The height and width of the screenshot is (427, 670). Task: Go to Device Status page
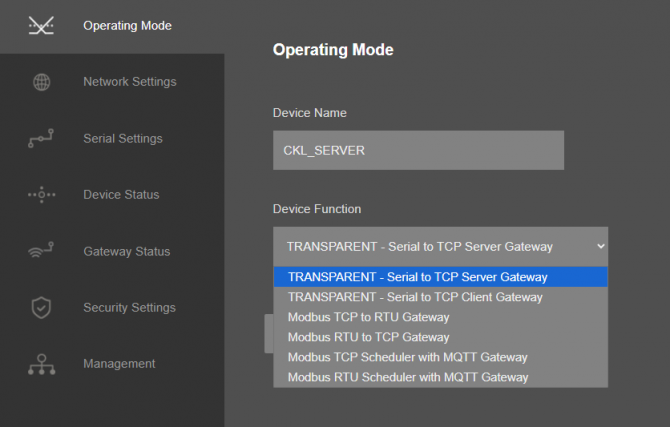[112, 195]
